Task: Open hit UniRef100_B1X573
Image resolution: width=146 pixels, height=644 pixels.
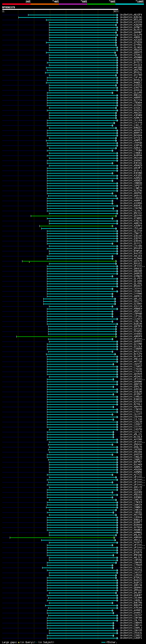Action: [x=131, y=30]
